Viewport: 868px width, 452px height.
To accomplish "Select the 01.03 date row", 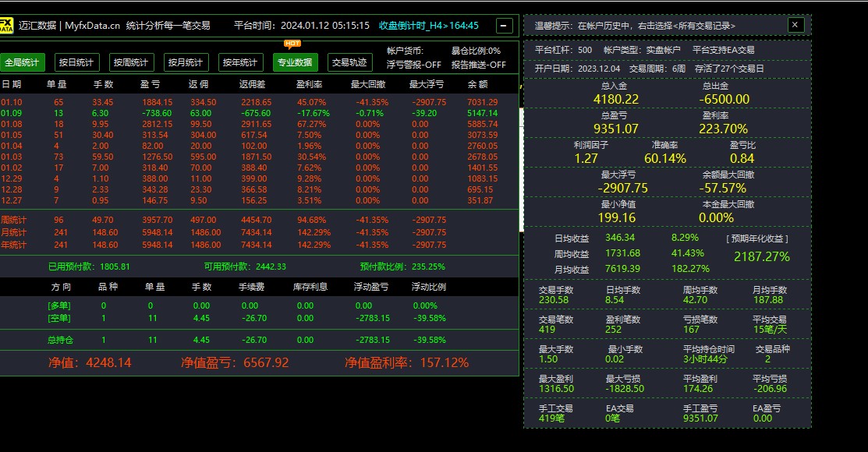I will pos(259,157).
